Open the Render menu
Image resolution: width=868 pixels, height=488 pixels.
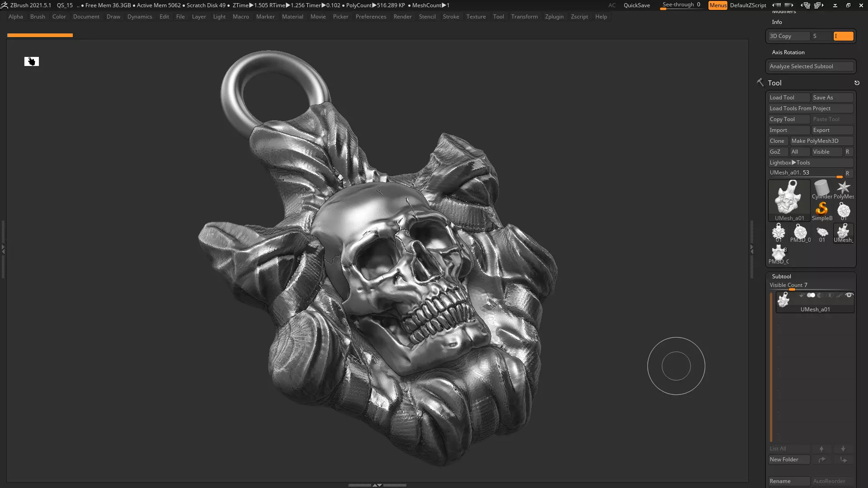(x=402, y=17)
